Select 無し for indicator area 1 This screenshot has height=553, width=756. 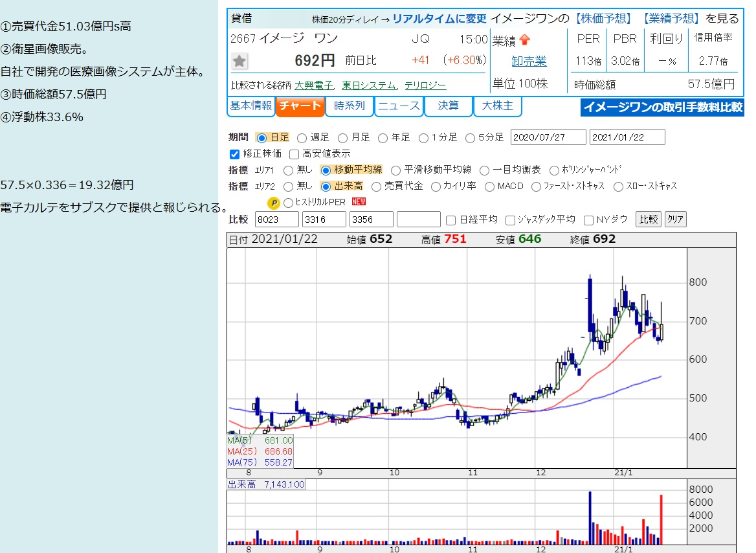[x=288, y=170]
